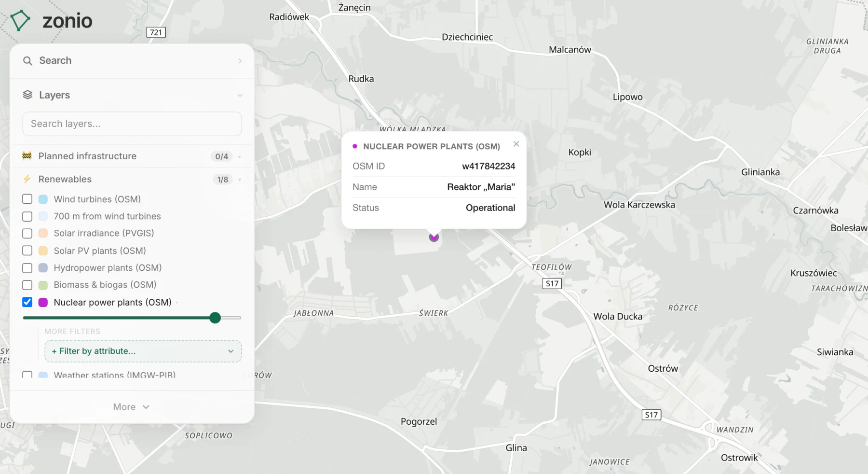Image resolution: width=868 pixels, height=474 pixels.
Task: Select the Planned infrastructure group
Action: (87, 156)
